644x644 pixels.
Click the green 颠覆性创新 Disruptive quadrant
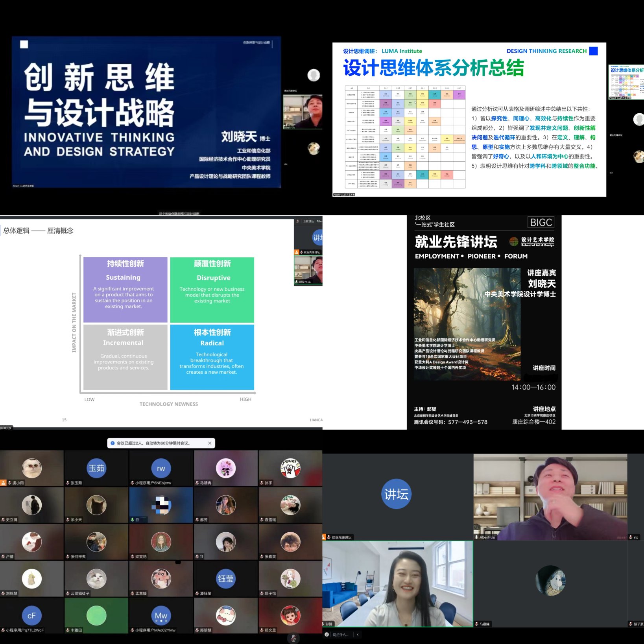[x=212, y=290]
